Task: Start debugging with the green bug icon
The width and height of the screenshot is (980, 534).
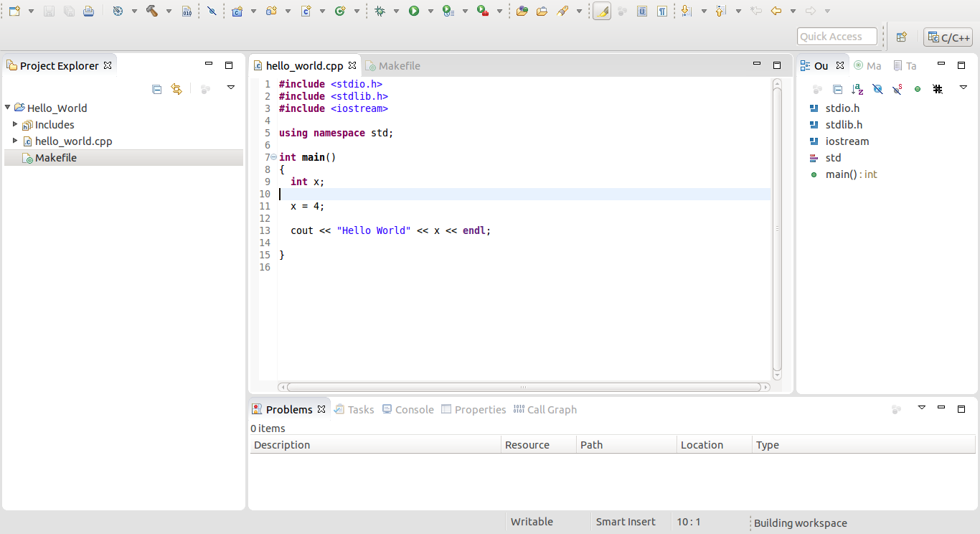Action: click(x=380, y=11)
